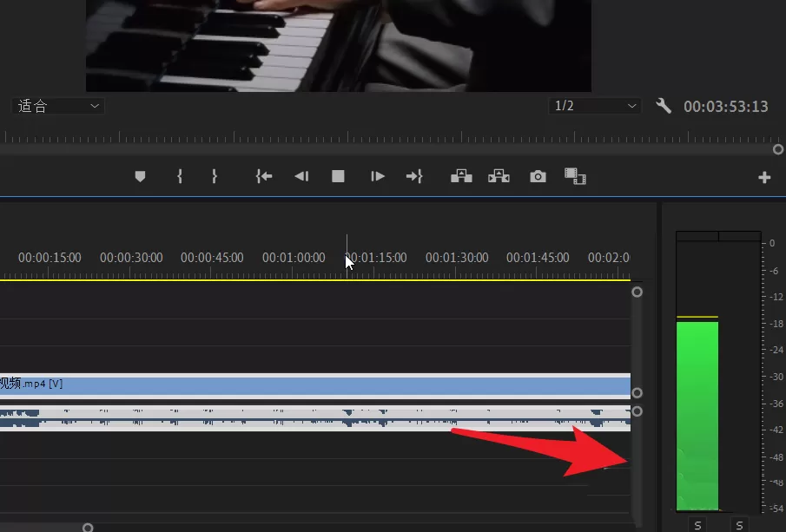Solo the left audio channel S button

(697, 525)
